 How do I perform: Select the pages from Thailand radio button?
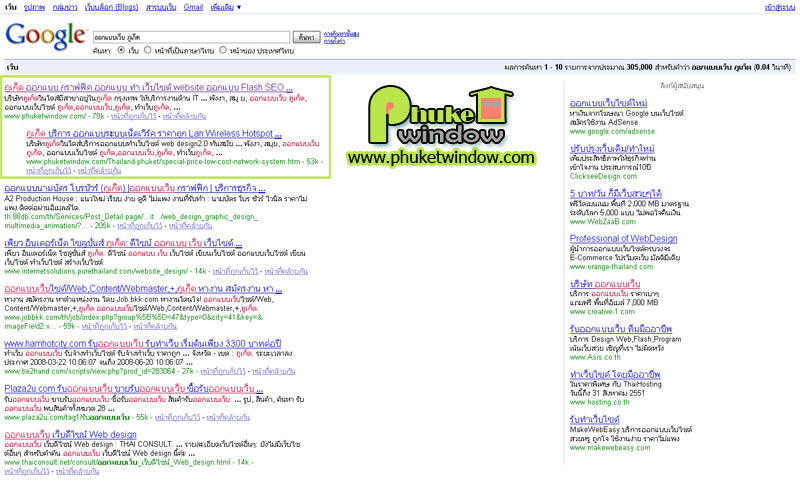point(223,50)
